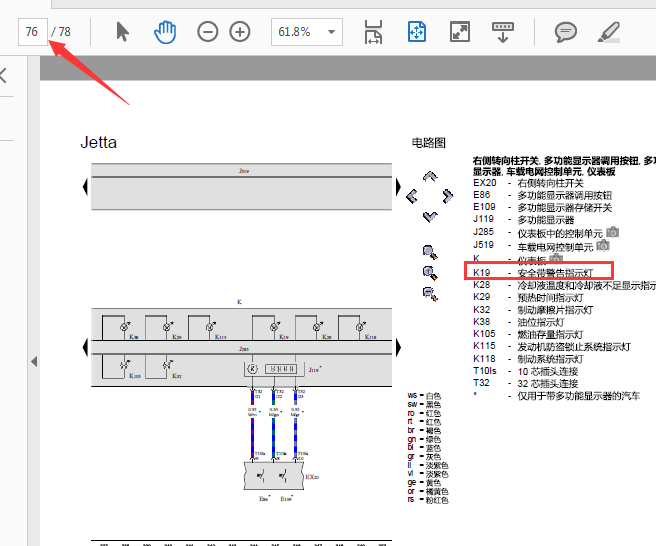
Task: Click the read mode keyboard-download icon
Action: tap(503, 33)
